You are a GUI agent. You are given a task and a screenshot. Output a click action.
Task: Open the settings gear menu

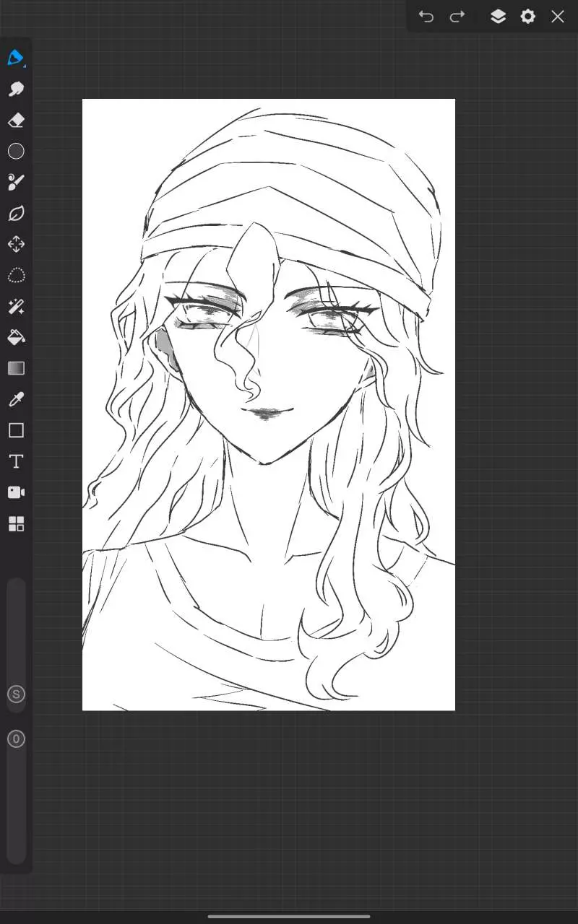[x=528, y=17]
